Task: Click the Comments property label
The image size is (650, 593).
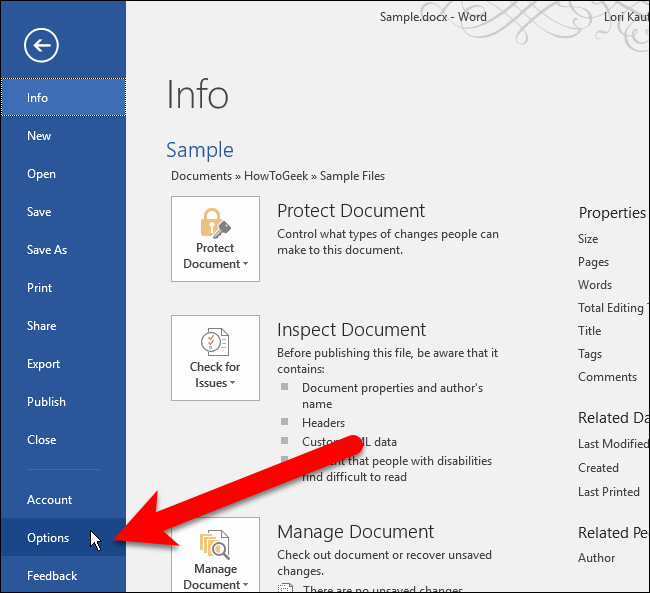Action: click(x=607, y=377)
